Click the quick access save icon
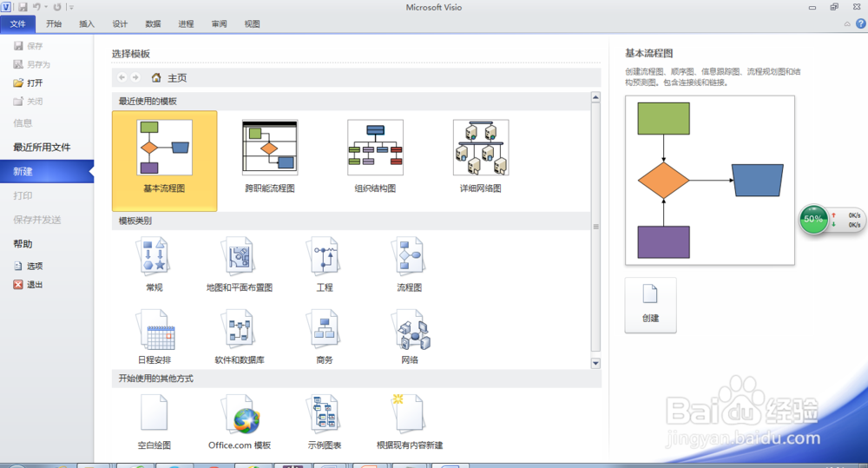Image resolution: width=868 pixels, height=468 pixels. pyautogui.click(x=23, y=7)
